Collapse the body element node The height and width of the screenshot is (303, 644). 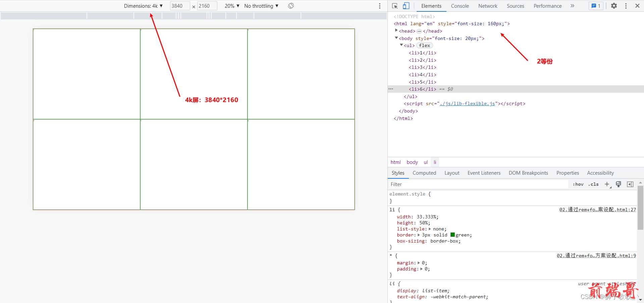[396, 38]
